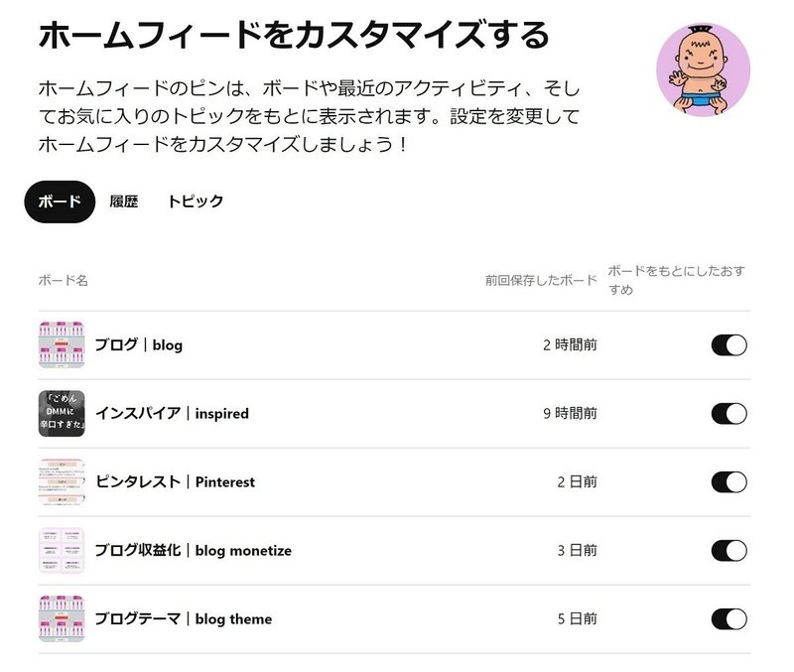Open the トピック tab

[x=196, y=202]
